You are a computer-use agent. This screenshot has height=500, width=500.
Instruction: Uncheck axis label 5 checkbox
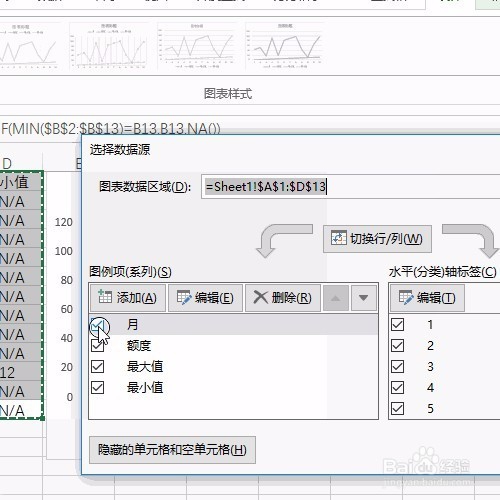[397, 409]
